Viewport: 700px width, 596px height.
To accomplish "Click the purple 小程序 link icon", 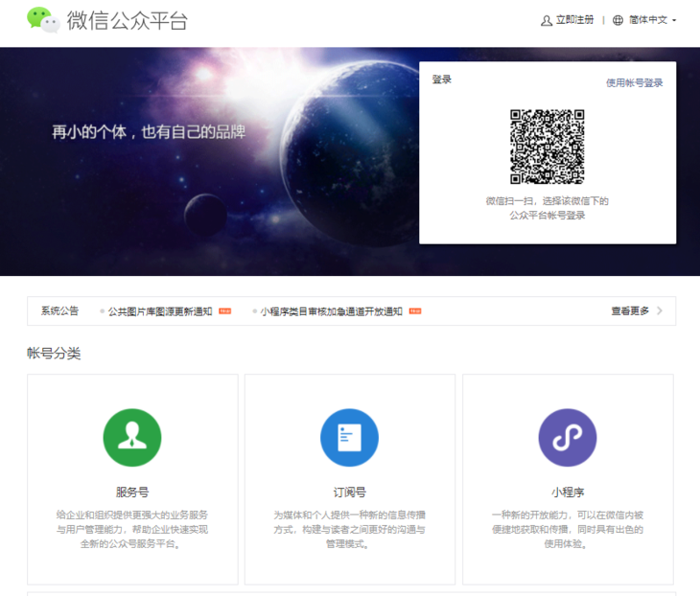I will pyautogui.click(x=568, y=438).
